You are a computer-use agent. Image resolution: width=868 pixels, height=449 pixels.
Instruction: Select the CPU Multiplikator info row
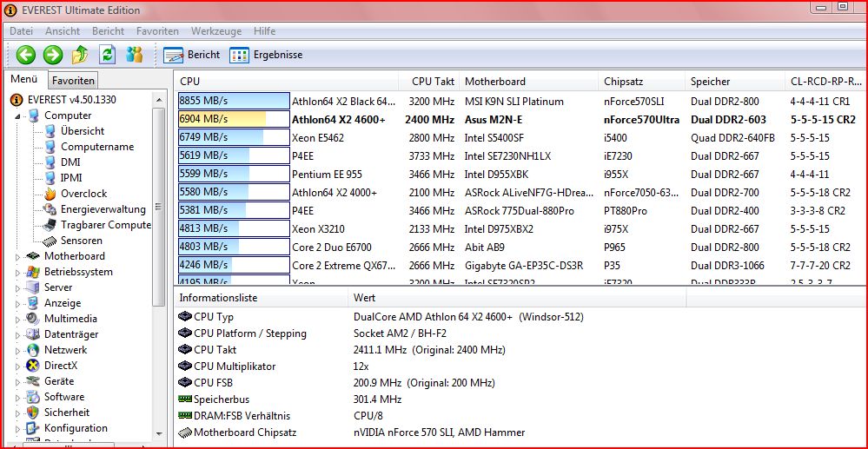click(520, 366)
